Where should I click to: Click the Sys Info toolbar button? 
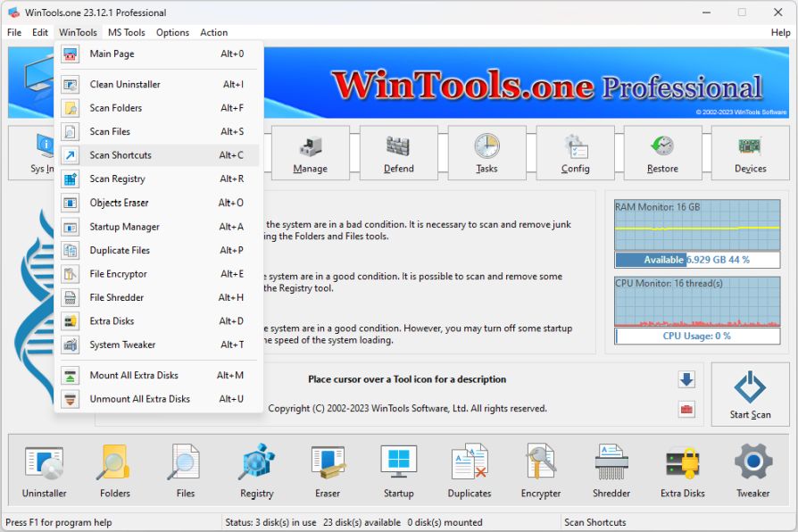click(31, 154)
